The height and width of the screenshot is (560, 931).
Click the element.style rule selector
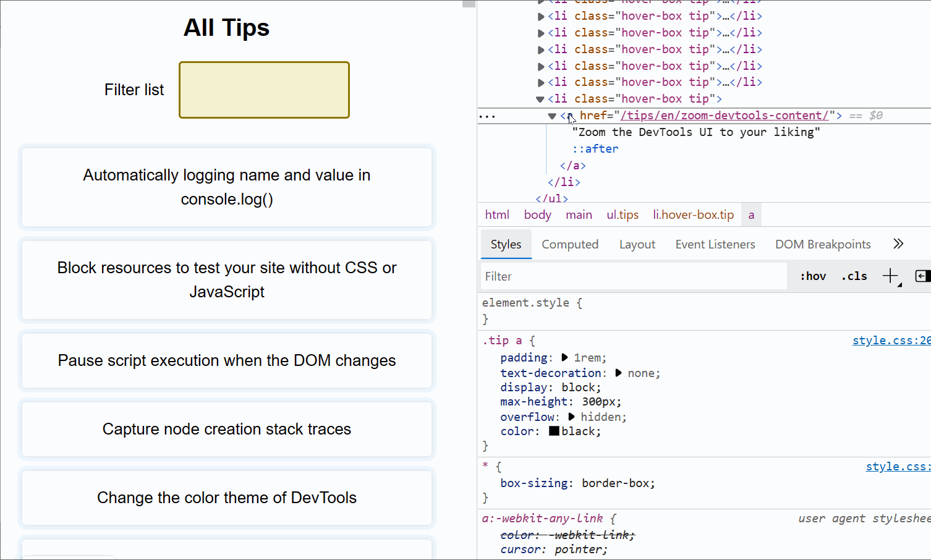pos(525,303)
